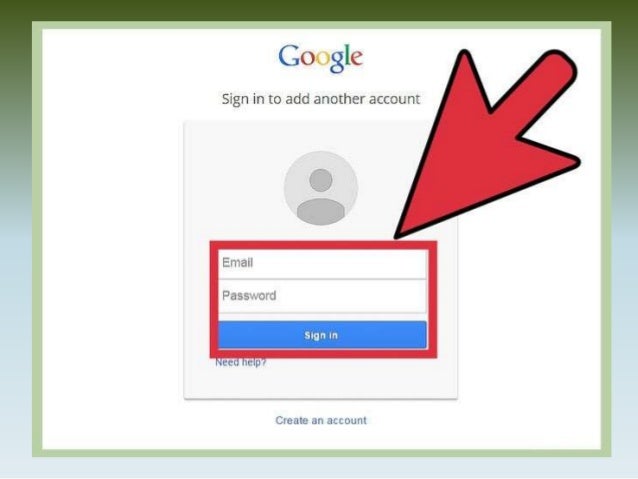Click the Email placeholder text
Viewport: 638px width, 479px height.
pos(237,262)
